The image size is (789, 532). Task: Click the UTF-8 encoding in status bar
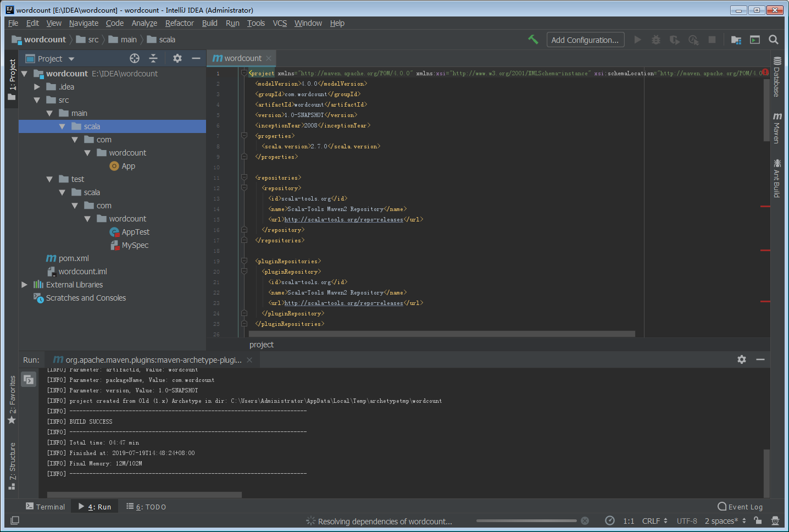click(687, 521)
